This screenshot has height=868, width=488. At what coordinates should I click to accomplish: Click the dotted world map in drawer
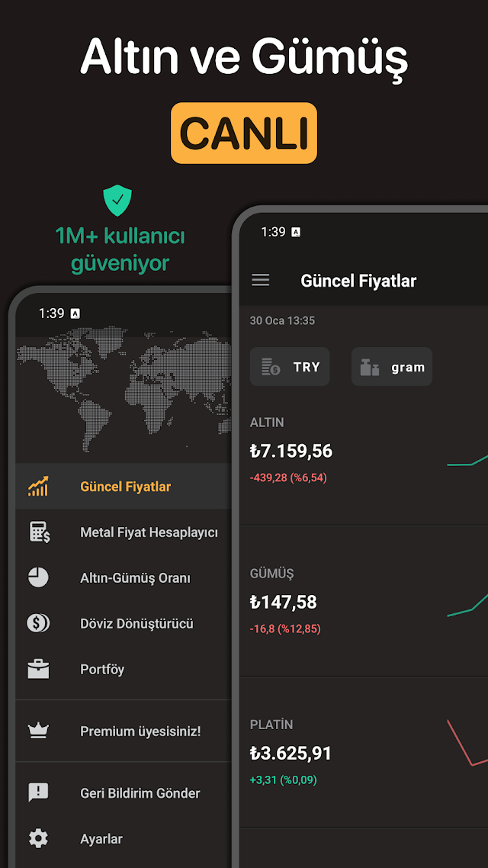(123, 391)
